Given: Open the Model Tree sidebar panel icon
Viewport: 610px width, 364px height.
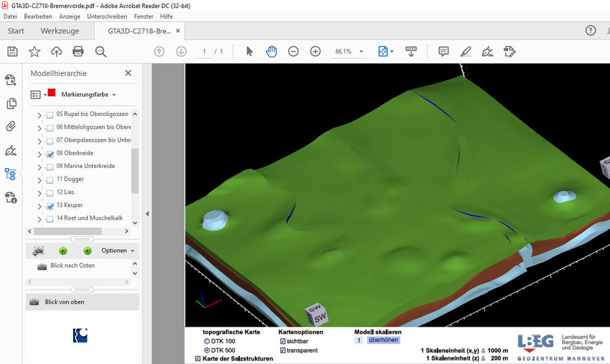Looking at the screenshot, I should (x=10, y=174).
